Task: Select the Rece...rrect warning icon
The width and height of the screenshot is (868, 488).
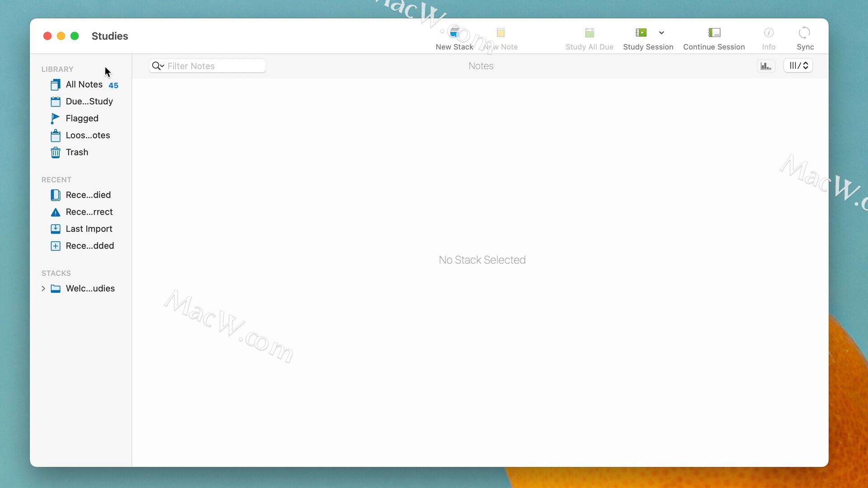Action: (x=55, y=212)
